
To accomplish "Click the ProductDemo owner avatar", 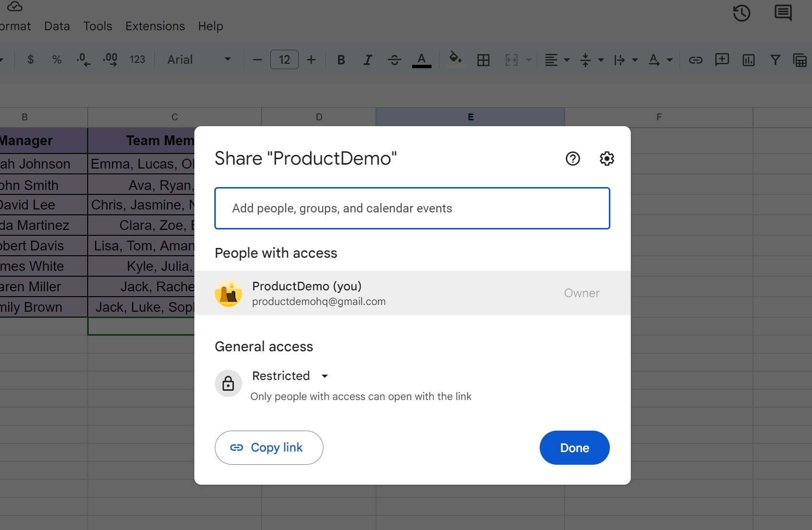I will click(228, 293).
